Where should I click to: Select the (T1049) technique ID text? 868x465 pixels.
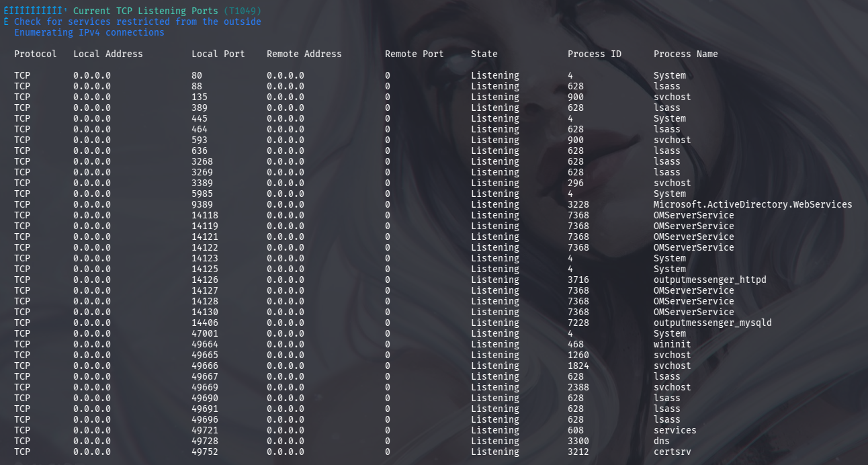pyautogui.click(x=243, y=11)
